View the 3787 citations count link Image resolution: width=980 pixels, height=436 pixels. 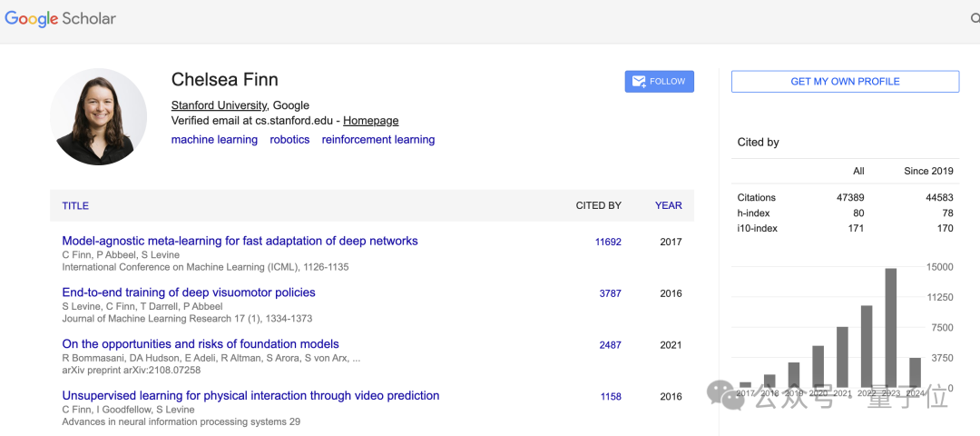[610, 293]
